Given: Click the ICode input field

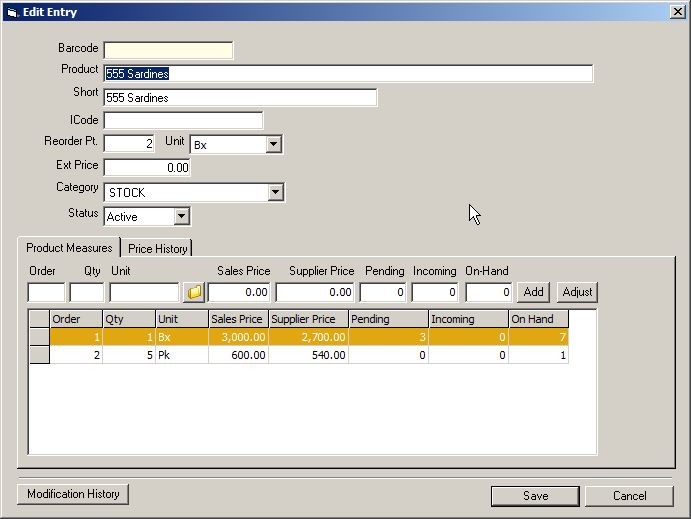Looking at the screenshot, I should click(x=183, y=121).
